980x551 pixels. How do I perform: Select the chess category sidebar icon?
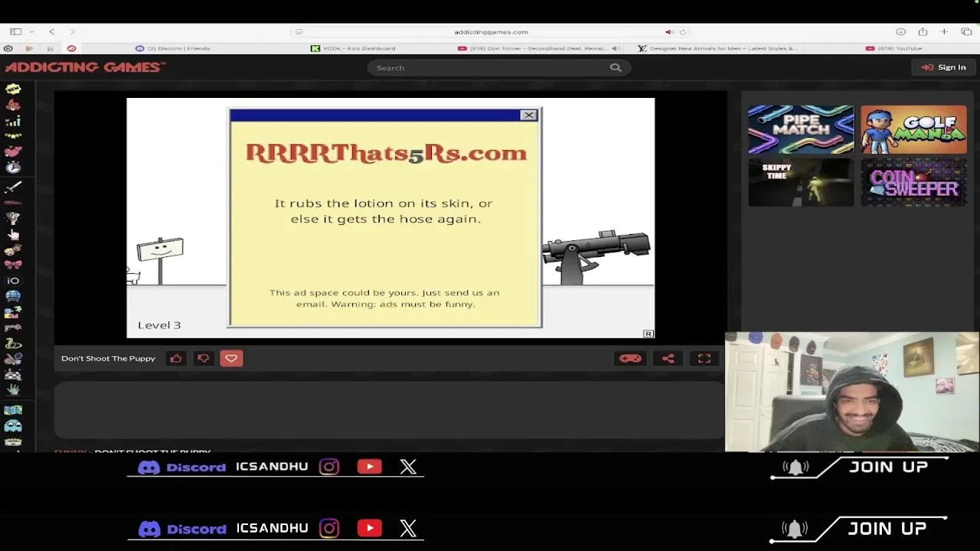[x=13, y=374]
